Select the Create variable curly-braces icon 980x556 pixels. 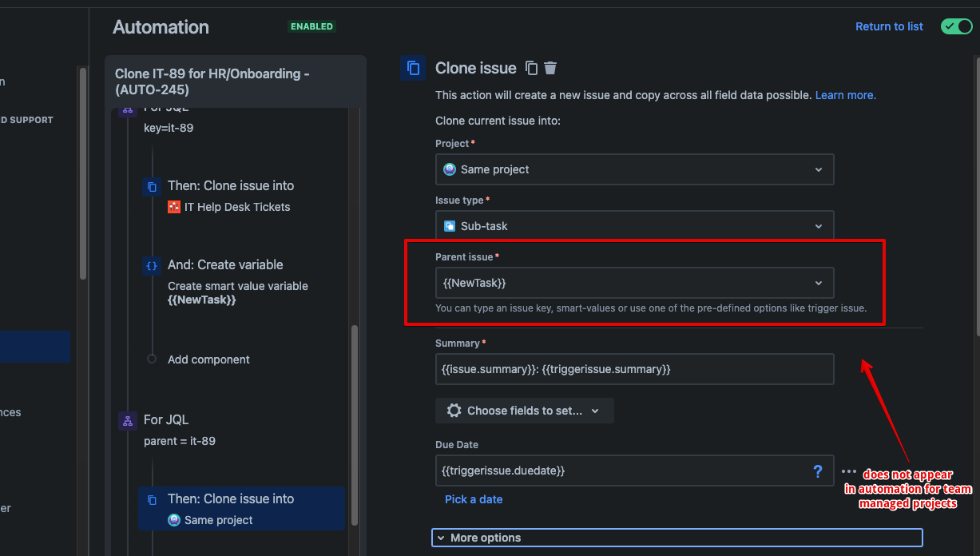152,266
